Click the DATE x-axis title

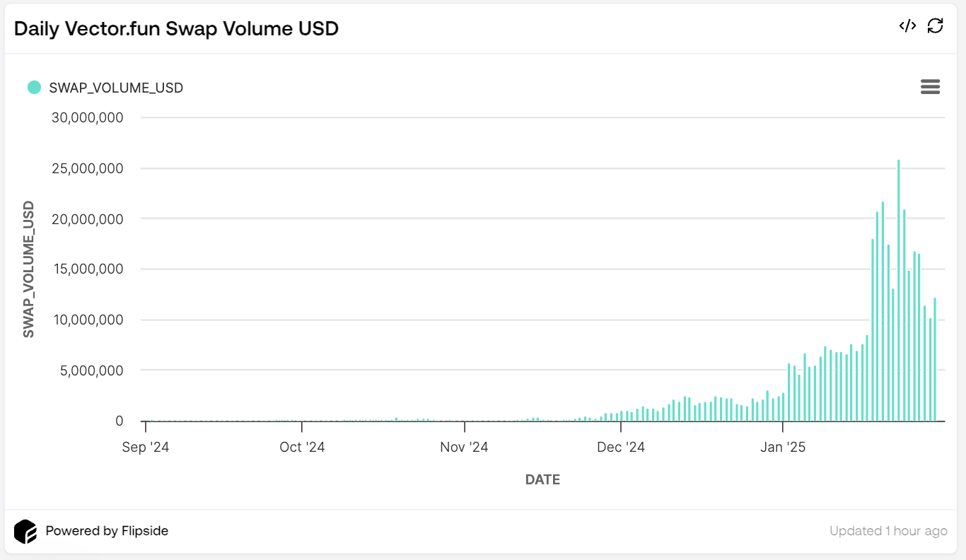pyautogui.click(x=542, y=479)
